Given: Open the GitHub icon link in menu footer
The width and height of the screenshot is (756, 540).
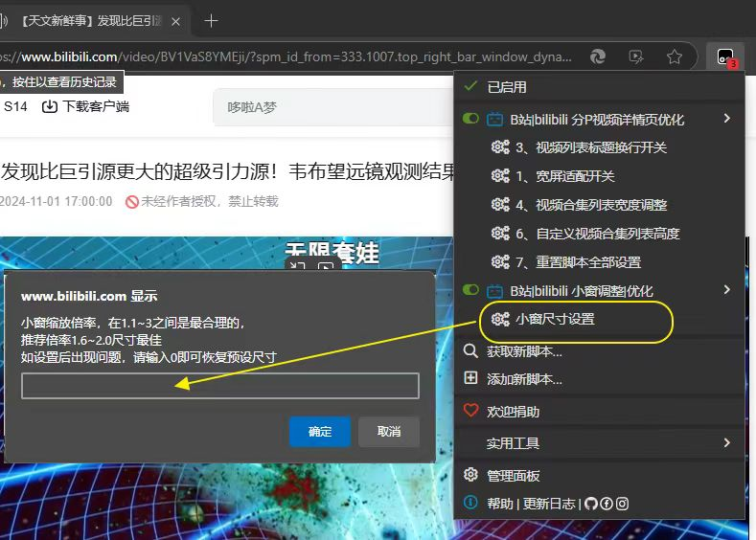Looking at the screenshot, I should [590, 504].
